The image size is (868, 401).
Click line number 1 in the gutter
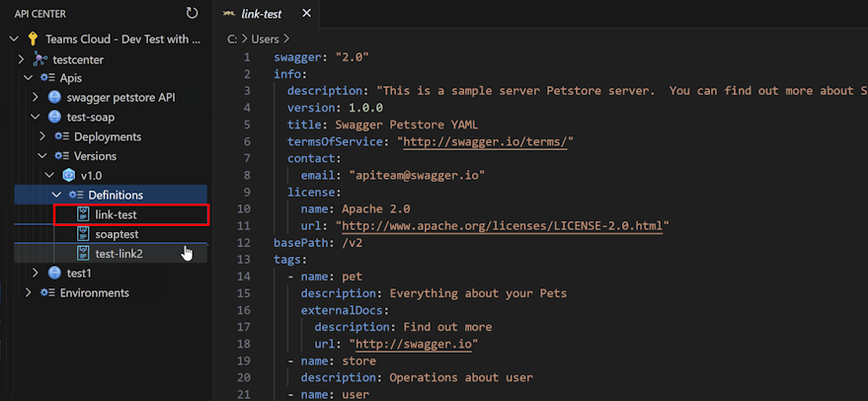[x=247, y=57]
